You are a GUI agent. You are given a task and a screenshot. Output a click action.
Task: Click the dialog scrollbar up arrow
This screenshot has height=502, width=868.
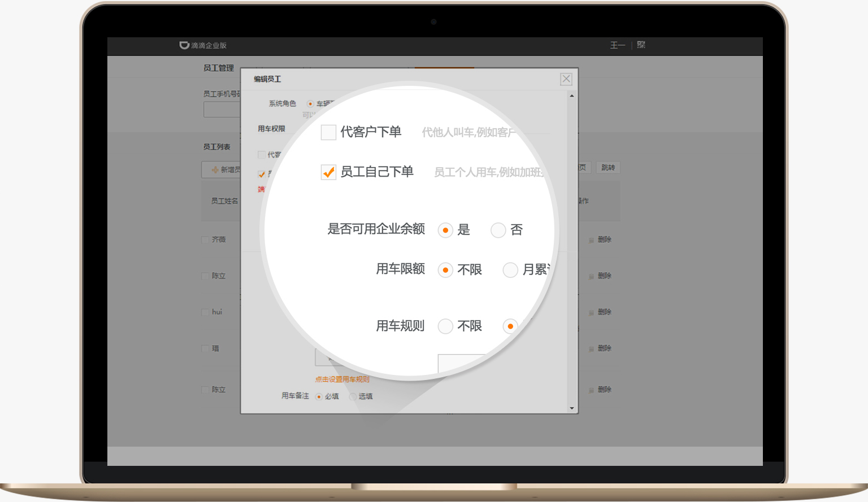[572, 95]
